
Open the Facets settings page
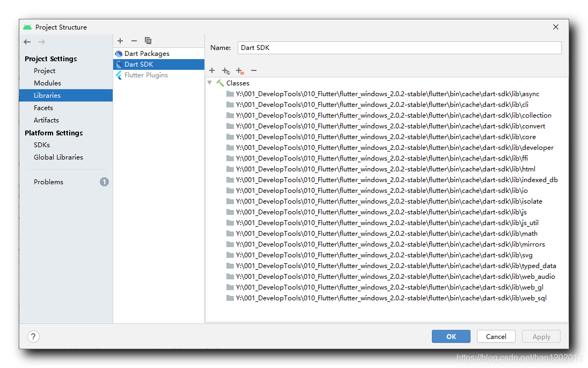tap(43, 108)
